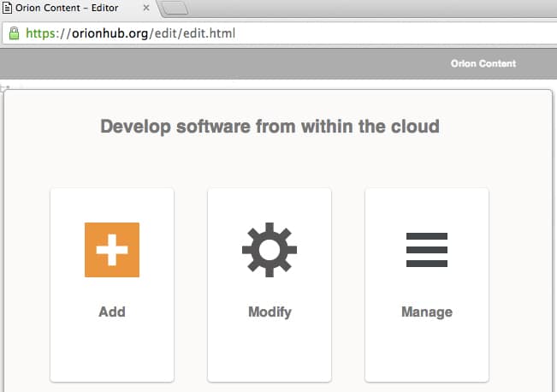This screenshot has height=392, width=557.
Task: Click empty space below the Add label in its card
Action: point(112,351)
